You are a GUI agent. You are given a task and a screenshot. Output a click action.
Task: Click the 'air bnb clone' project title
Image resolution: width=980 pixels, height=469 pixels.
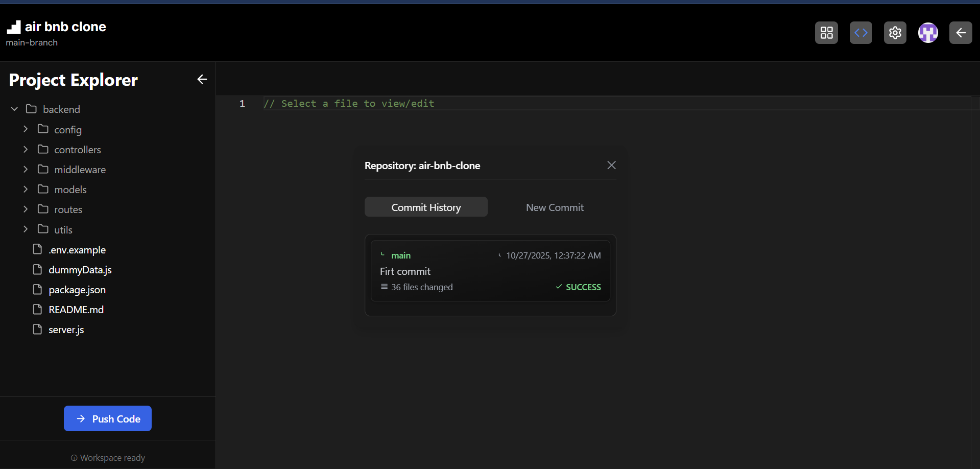(x=65, y=27)
